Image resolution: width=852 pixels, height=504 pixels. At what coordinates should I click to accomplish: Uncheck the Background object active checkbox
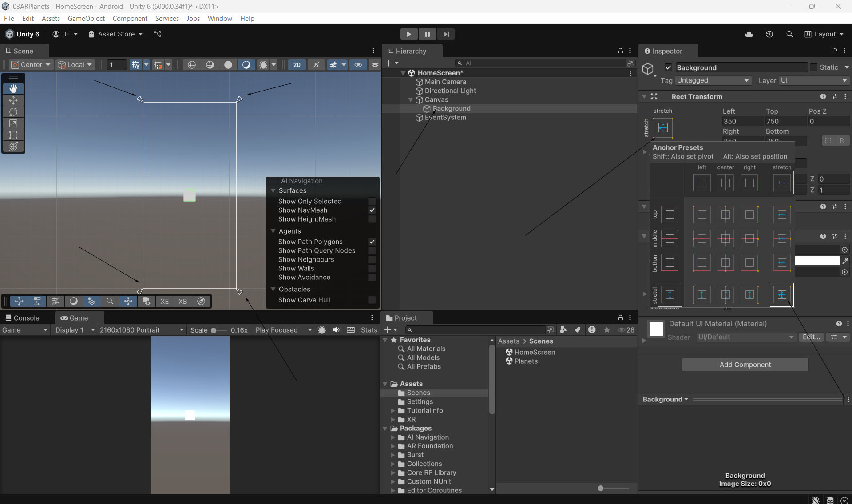point(668,67)
